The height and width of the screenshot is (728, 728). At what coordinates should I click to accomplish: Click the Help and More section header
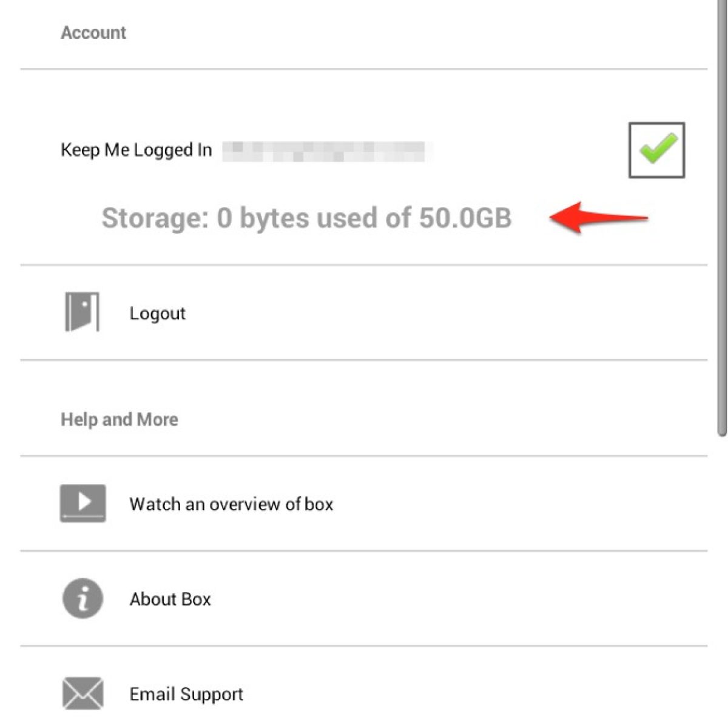[x=119, y=419]
